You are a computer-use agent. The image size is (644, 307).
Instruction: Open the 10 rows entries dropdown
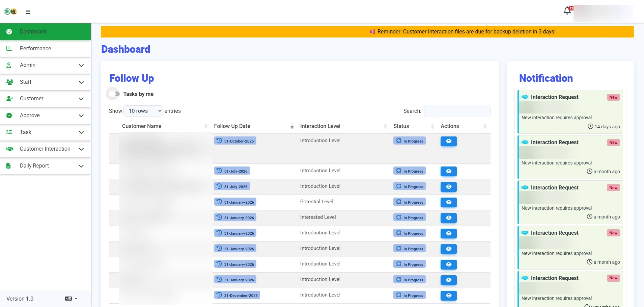143,111
